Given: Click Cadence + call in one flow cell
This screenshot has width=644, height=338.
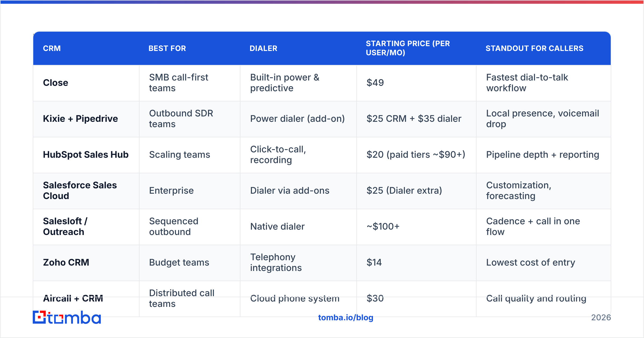Looking at the screenshot, I should (544, 227).
